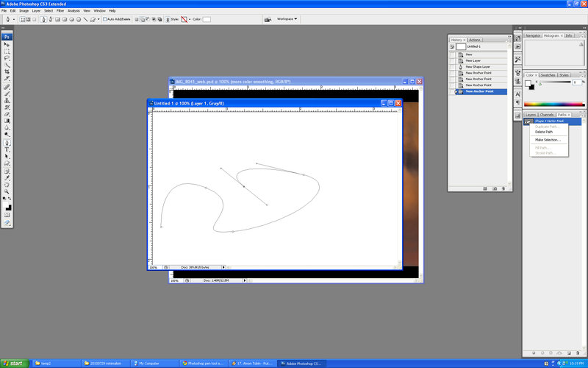Switch to the Swatches tab

point(548,75)
